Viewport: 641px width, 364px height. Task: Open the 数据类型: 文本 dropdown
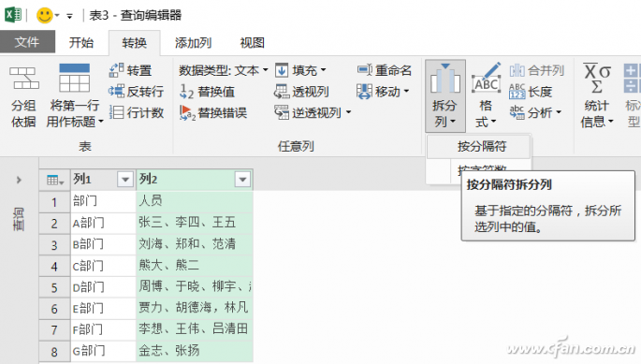[x=224, y=70]
